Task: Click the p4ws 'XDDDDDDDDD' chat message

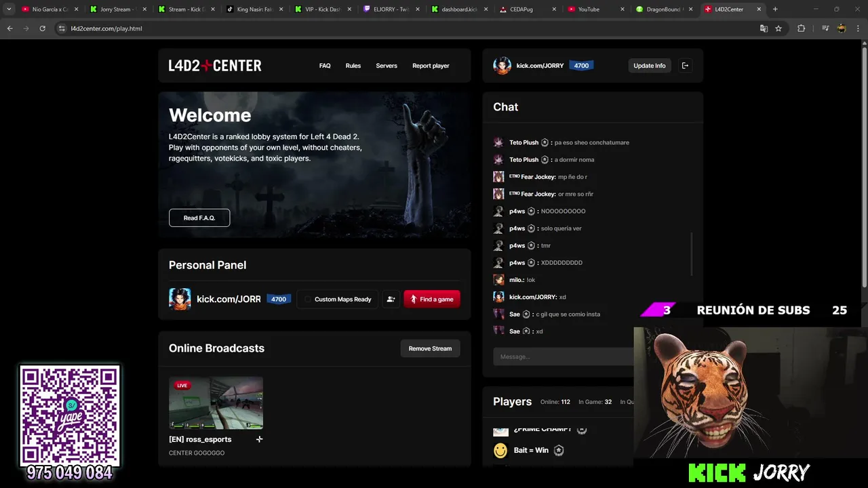Action: 561,262
